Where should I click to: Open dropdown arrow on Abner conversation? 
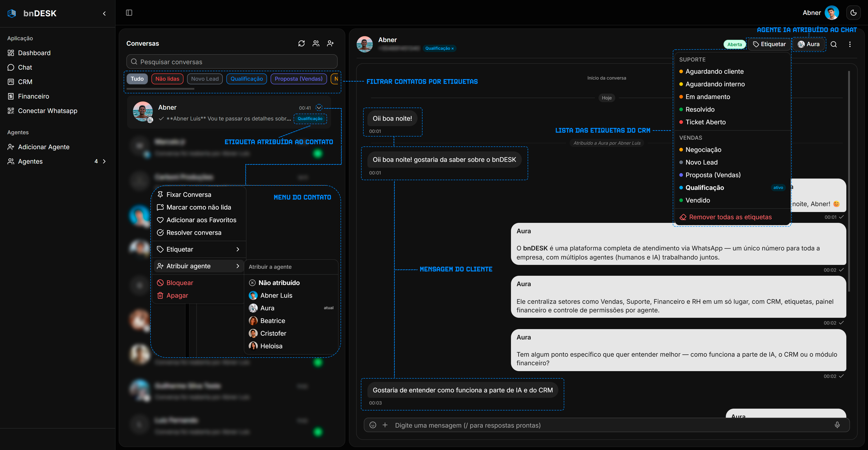coord(319,108)
